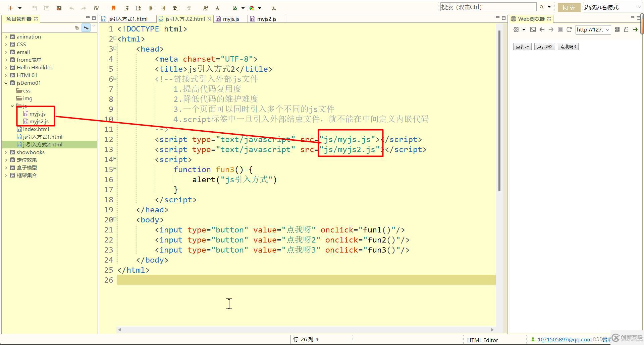Open the QR code icon in browser panel

(x=617, y=29)
